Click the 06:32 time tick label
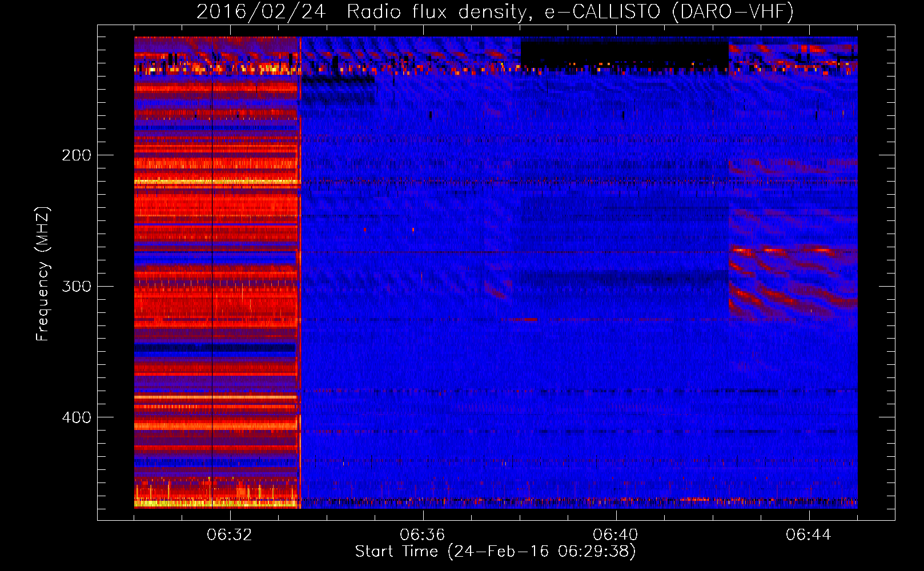 230,534
